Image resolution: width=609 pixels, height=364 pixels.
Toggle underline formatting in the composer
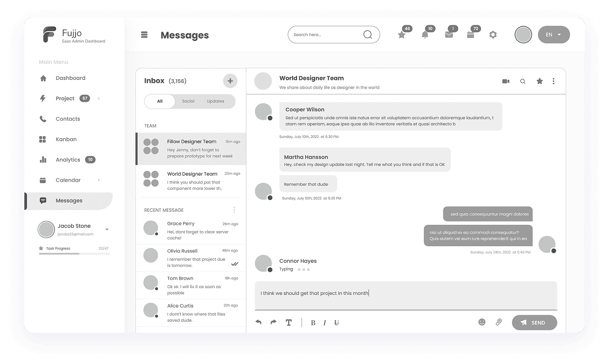(336, 322)
